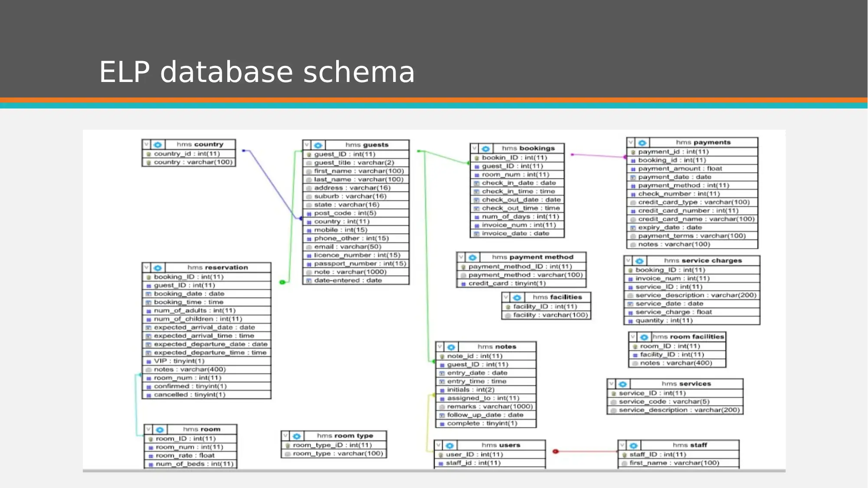Click key icon beside facility_ID in facilities
868x488 pixels.
pyautogui.click(x=508, y=307)
